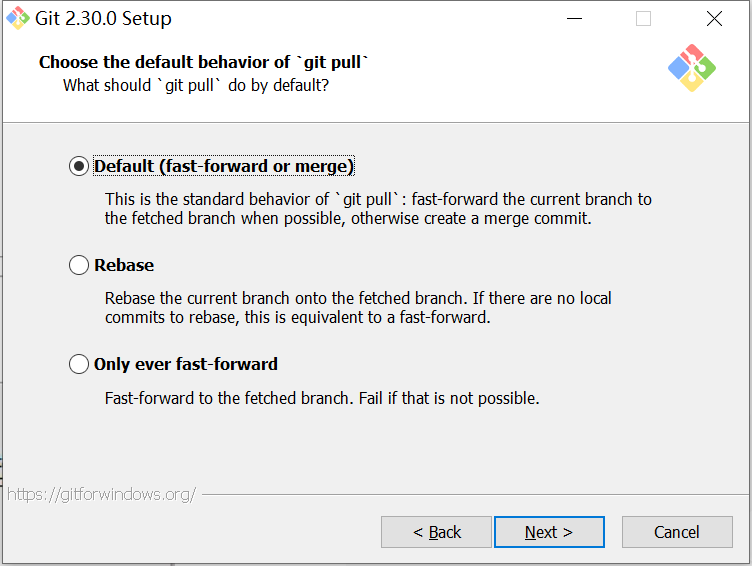Image resolution: width=752 pixels, height=566 pixels.
Task: Close the Git 2.30.0 Setup window
Action: (x=714, y=19)
